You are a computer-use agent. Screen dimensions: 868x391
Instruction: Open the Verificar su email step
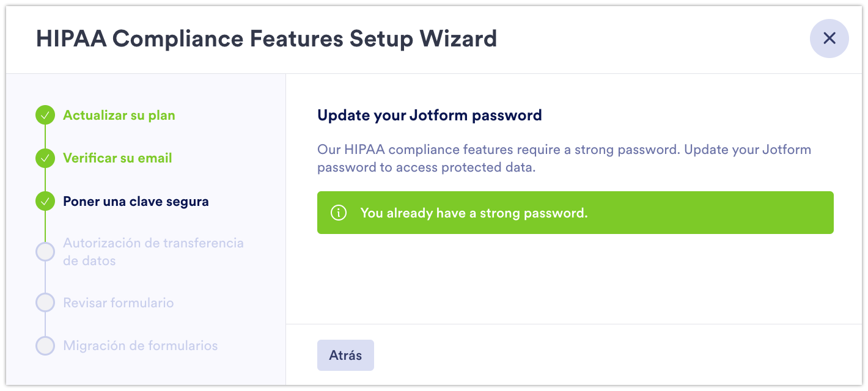pyautogui.click(x=117, y=158)
